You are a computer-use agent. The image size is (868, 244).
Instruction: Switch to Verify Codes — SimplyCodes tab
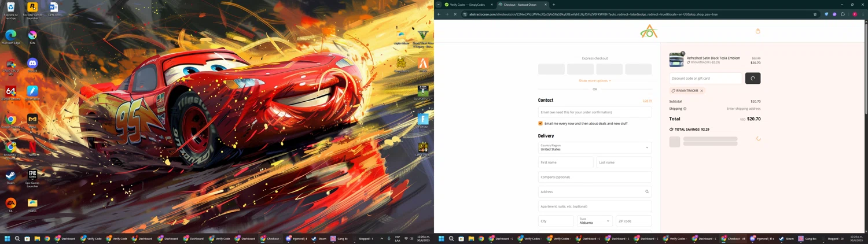click(x=468, y=5)
